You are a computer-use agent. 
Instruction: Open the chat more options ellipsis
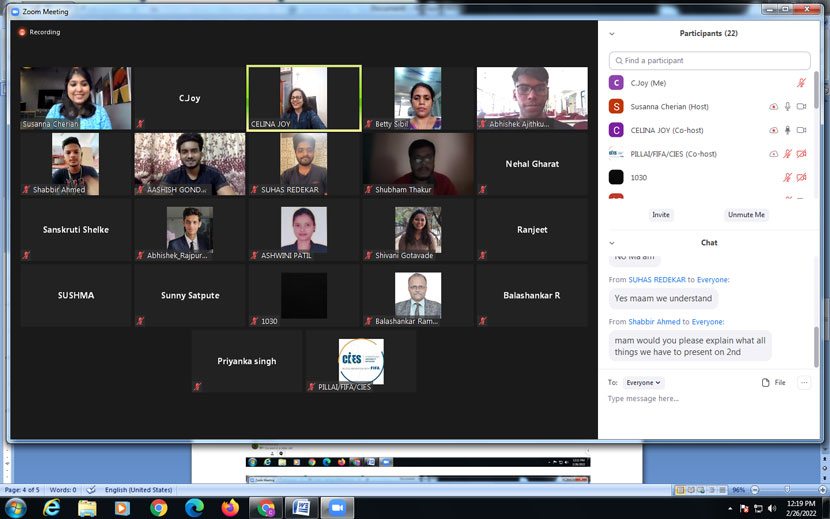click(803, 383)
